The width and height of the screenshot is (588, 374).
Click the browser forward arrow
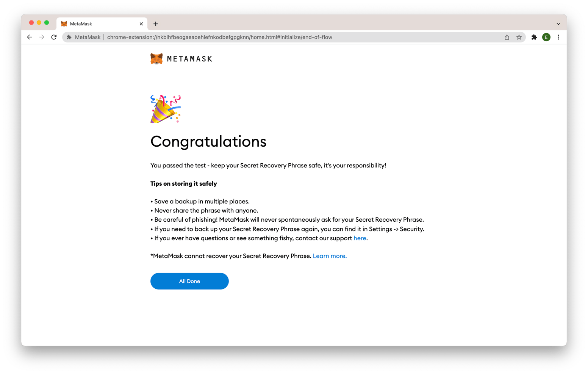42,37
